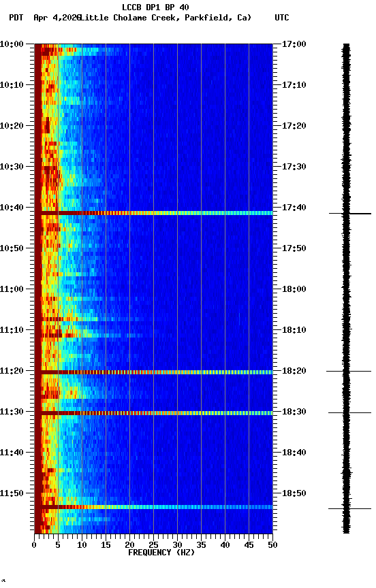Click the 17:20 UTC time label

pos(294,126)
